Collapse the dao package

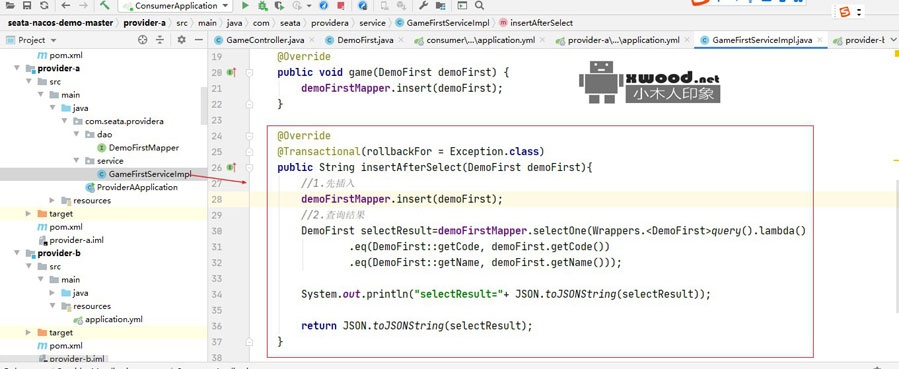pyautogui.click(x=76, y=135)
